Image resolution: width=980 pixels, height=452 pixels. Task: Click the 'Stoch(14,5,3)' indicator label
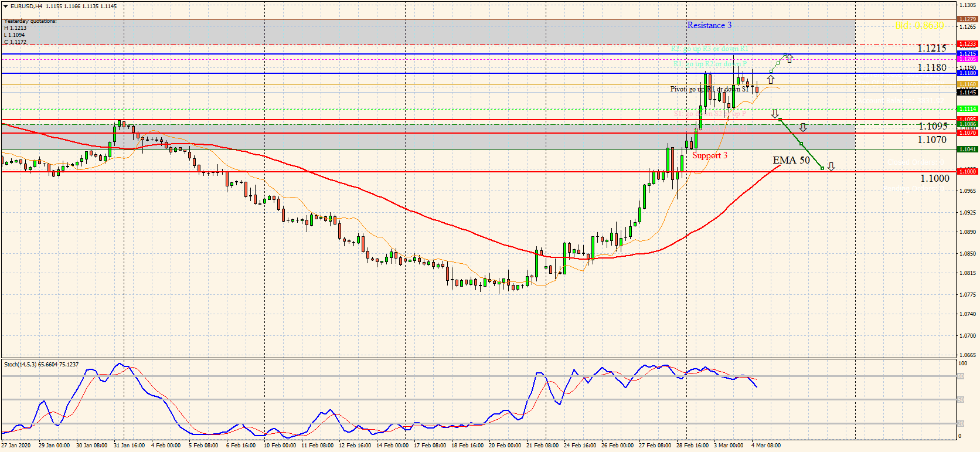coord(21,365)
